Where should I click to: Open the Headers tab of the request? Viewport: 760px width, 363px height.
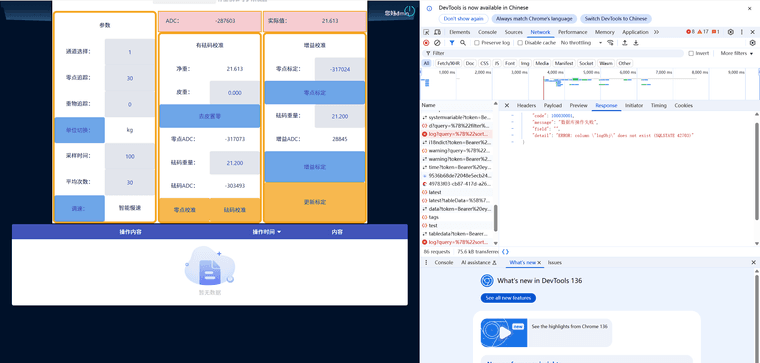pos(526,105)
